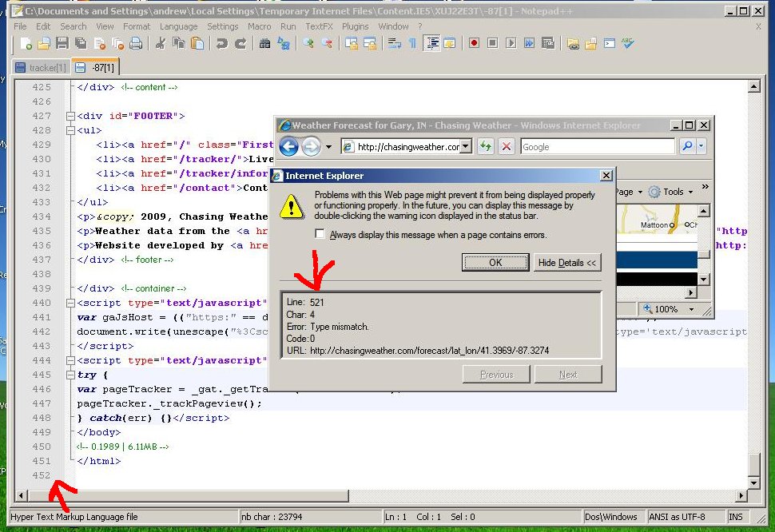Click the Google search box in IE
Image resolution: width=775 pixels, height=532 pixels.
[597, 147]
